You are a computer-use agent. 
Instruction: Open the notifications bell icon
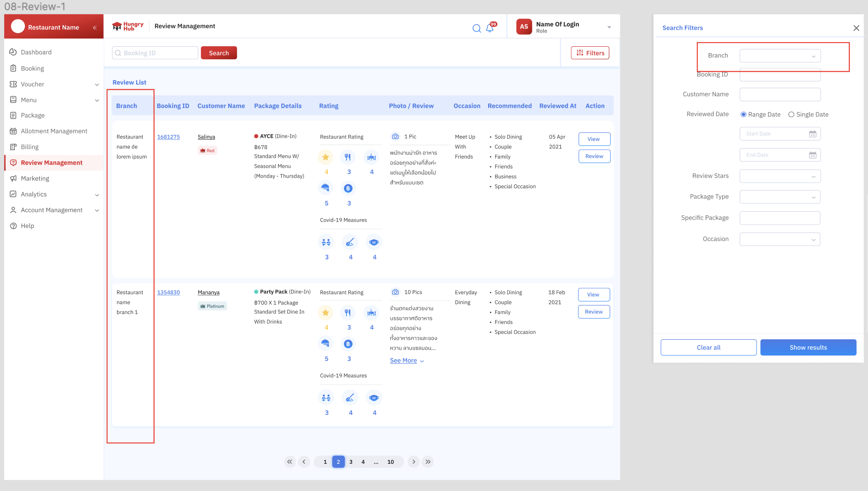pos(490,28)
